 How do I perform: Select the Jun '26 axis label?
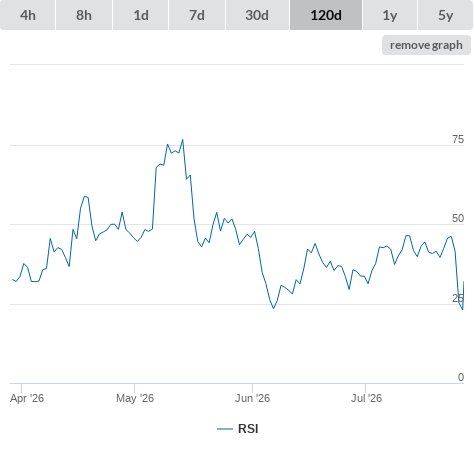(x=252, y=398)
